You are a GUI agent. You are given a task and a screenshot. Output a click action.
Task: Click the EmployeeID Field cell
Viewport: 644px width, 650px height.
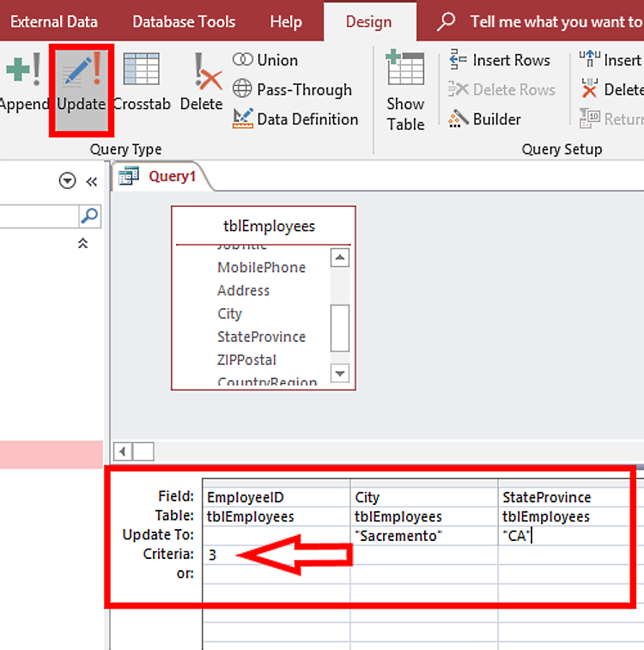276,497
